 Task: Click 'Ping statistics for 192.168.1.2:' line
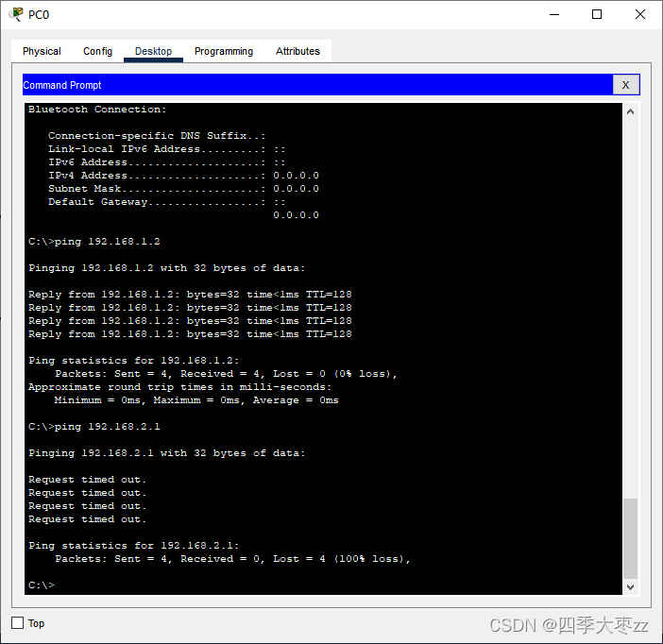[x=133, y=361]
